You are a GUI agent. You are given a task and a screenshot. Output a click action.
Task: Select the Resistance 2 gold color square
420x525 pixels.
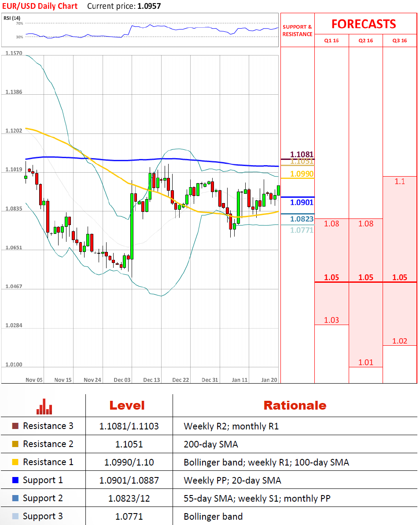15,444
